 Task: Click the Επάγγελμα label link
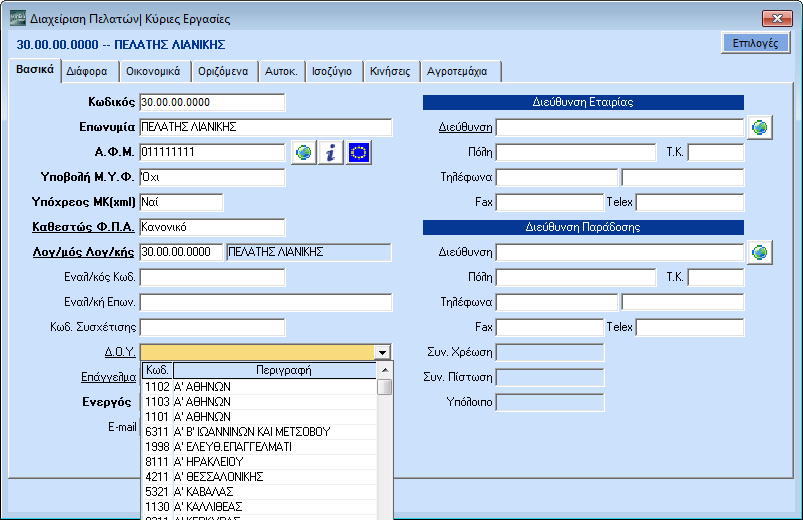(x=108, y=377)
